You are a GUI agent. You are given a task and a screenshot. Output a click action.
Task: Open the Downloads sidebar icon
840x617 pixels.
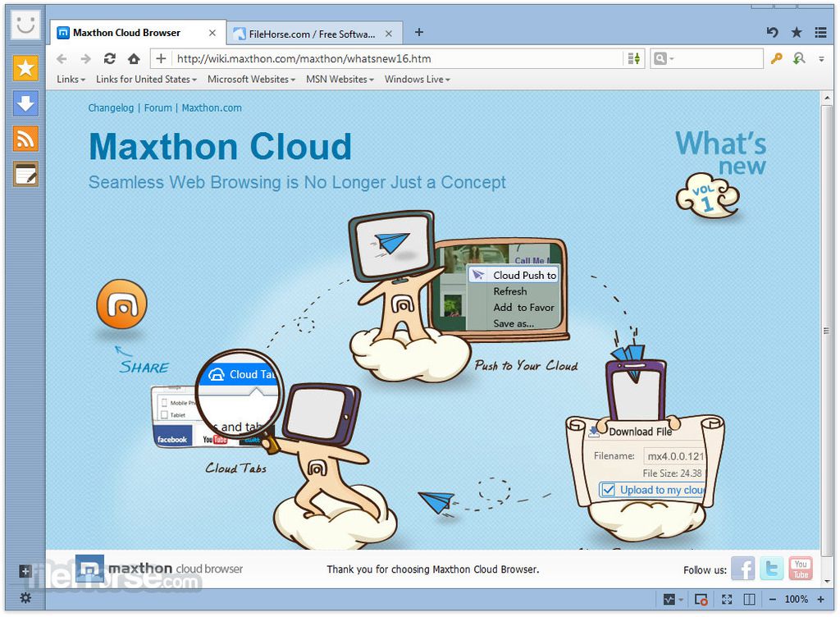click(25, 103)
